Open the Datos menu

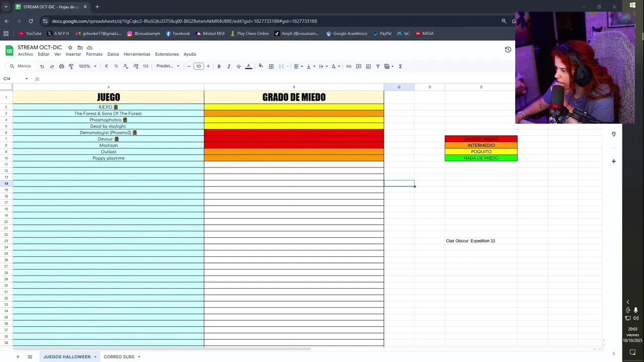pos(113,54)
